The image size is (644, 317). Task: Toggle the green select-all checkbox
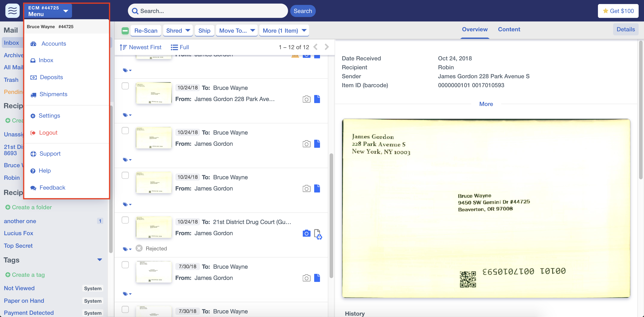point(125,31)
